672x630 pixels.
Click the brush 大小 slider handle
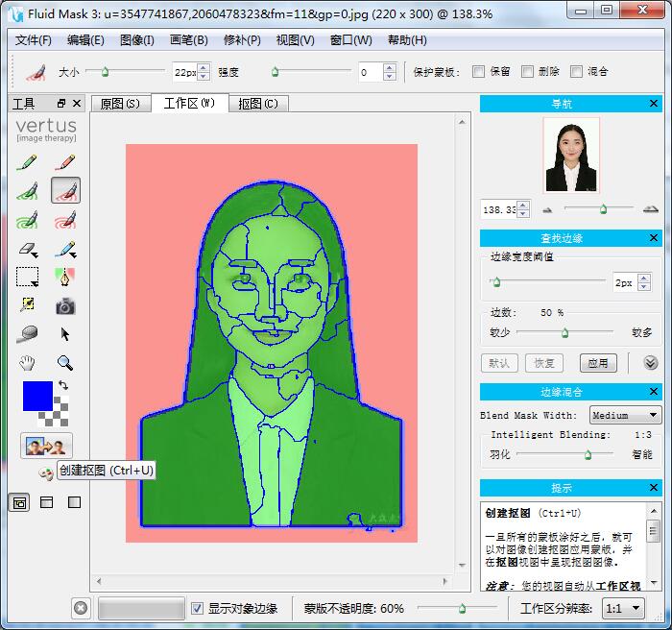point(105,72)
